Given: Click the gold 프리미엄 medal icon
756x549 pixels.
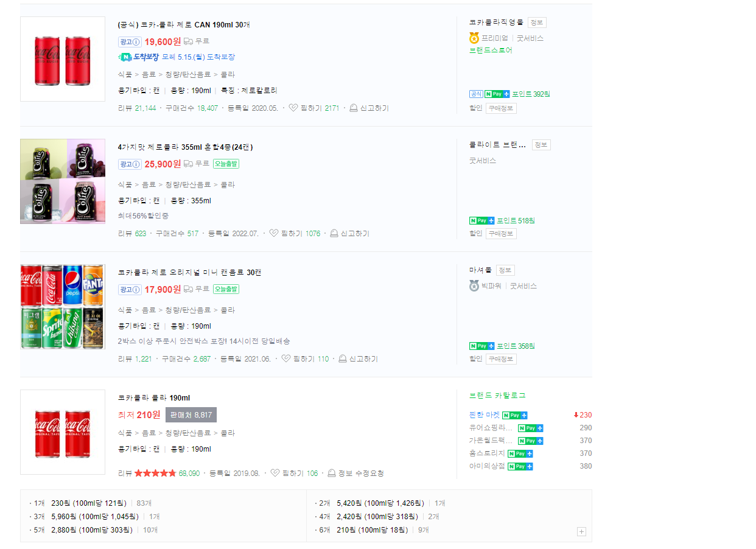Looking at the screenshot, I should click(474, 38).
